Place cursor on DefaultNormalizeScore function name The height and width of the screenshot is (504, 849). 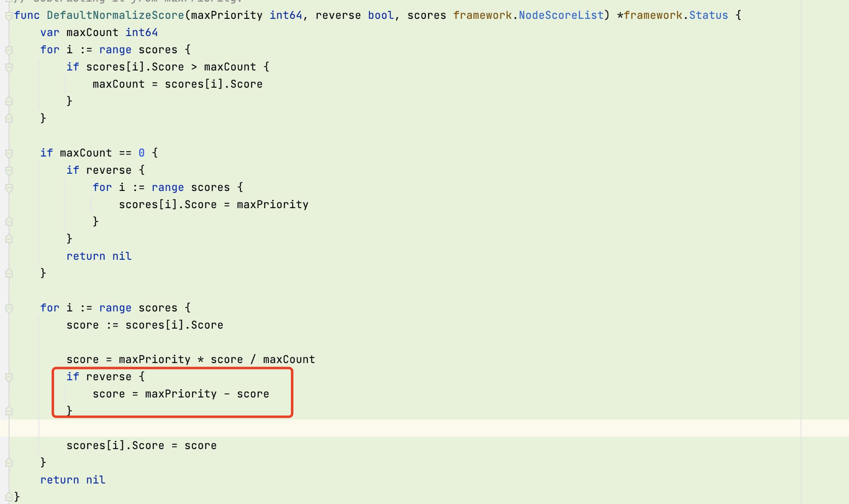[115, 16]
